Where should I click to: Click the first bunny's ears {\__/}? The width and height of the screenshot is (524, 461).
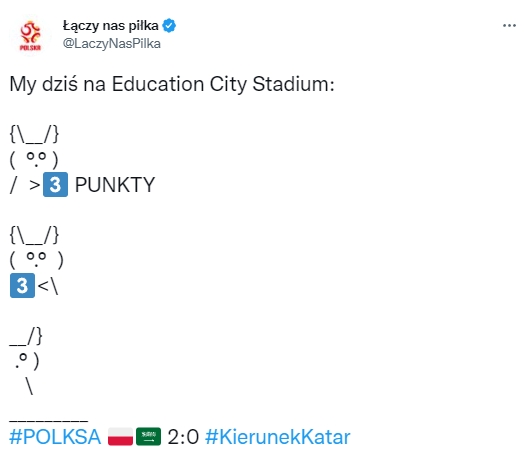pyautogui.click(x=34, y=134)
